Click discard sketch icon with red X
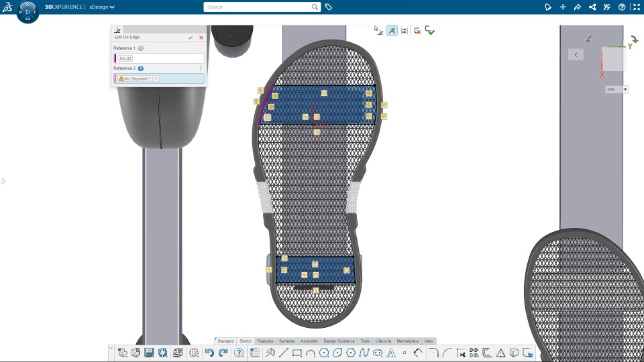This screenshot has width=644, height=362. (417, 31)
